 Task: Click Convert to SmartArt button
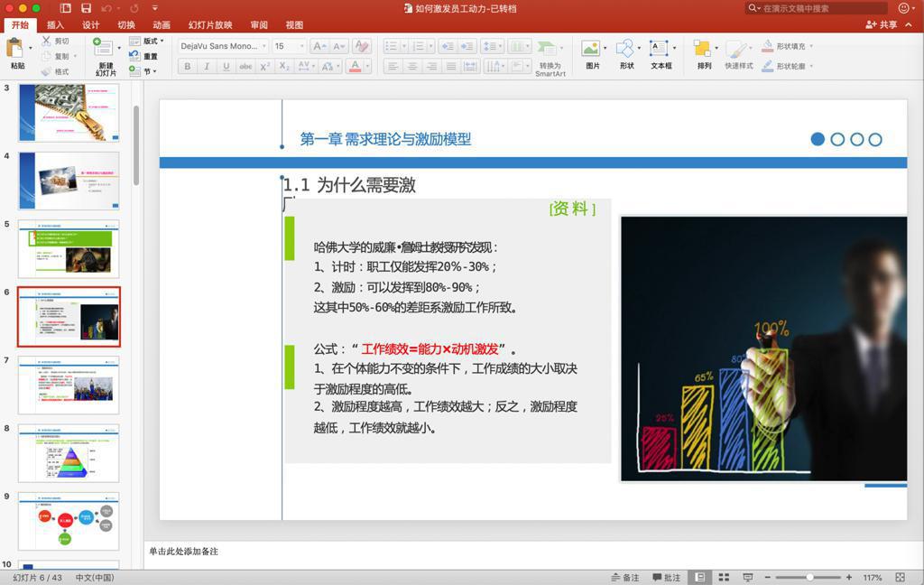(550, 58)
